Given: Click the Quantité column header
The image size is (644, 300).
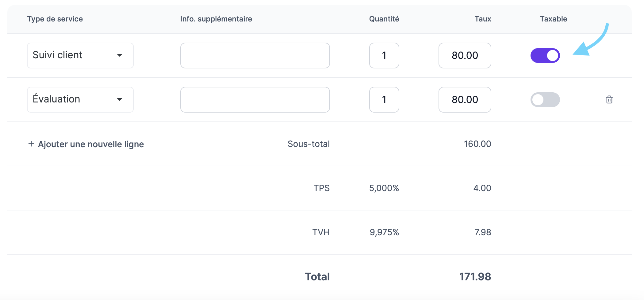Looking at the screenshot, I should pos(384,19).
